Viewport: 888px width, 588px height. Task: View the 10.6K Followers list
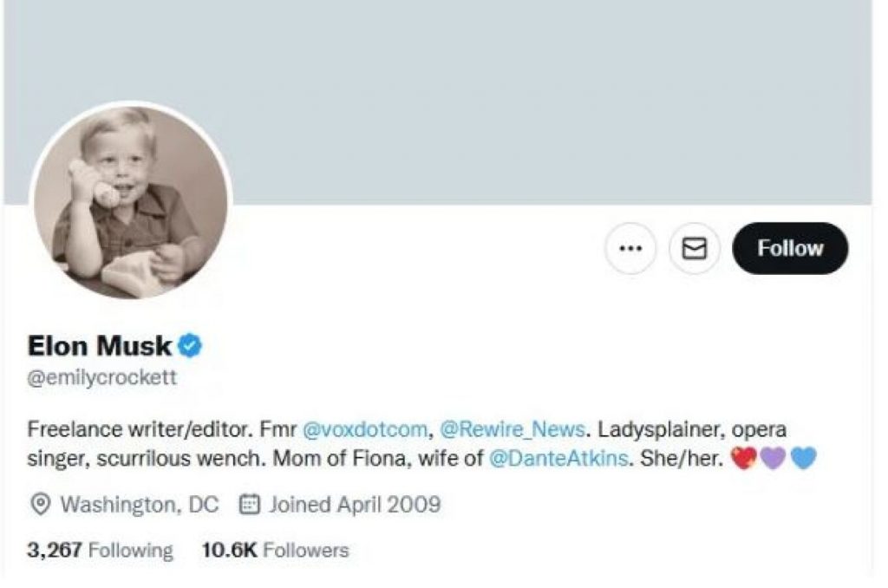tap(275, 550)
